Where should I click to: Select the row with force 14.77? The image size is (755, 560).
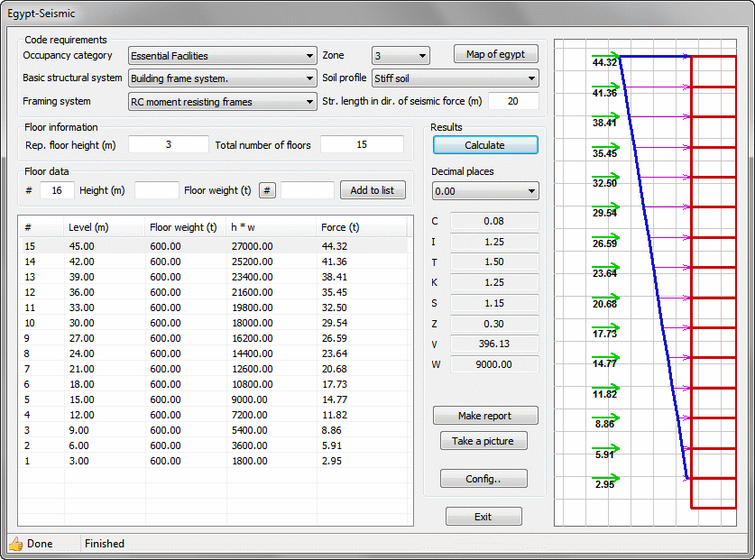(x=215, y=399)
